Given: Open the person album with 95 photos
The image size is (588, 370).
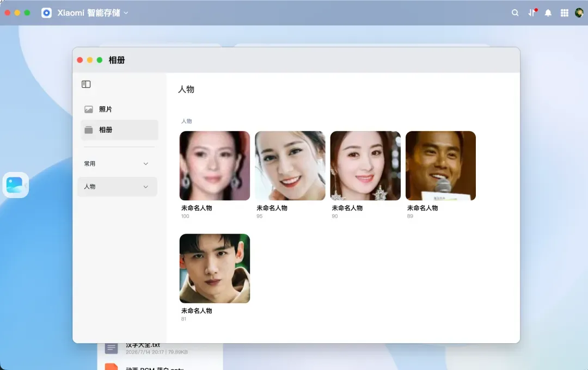Looking at the screenshot, I should coord(290,166).
